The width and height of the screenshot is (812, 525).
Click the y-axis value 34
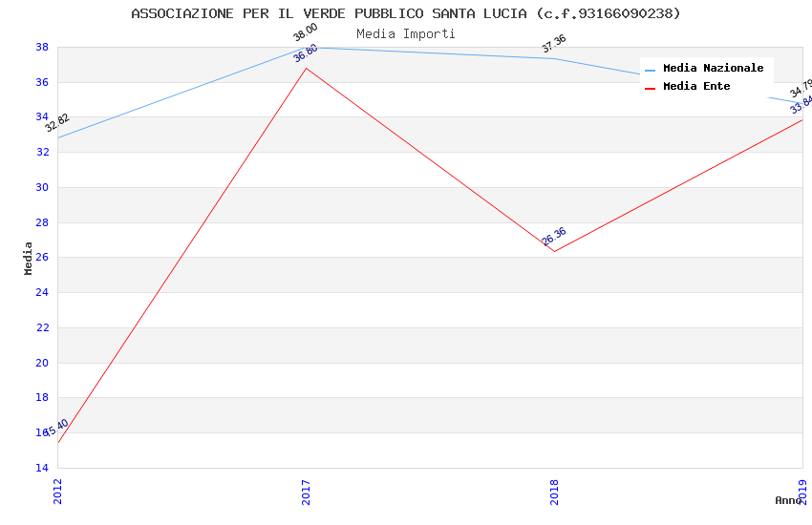point(42,116)
